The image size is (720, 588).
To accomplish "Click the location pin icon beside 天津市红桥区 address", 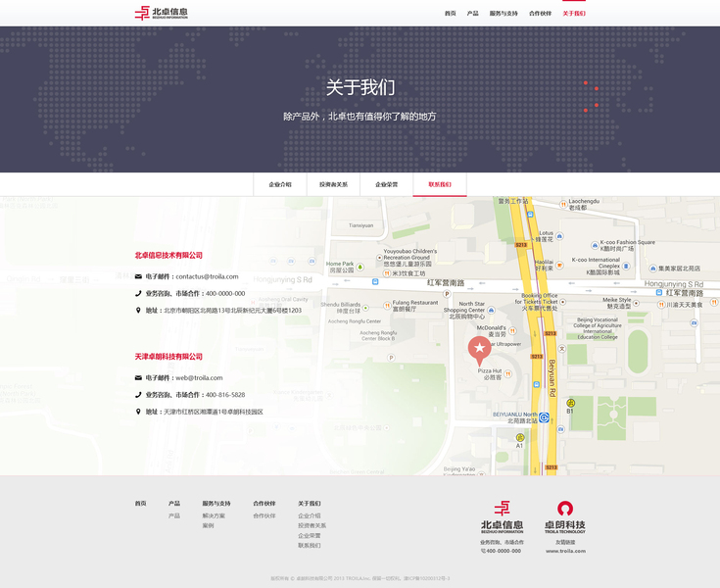I will pyautogui.click(x=138, y=412).
